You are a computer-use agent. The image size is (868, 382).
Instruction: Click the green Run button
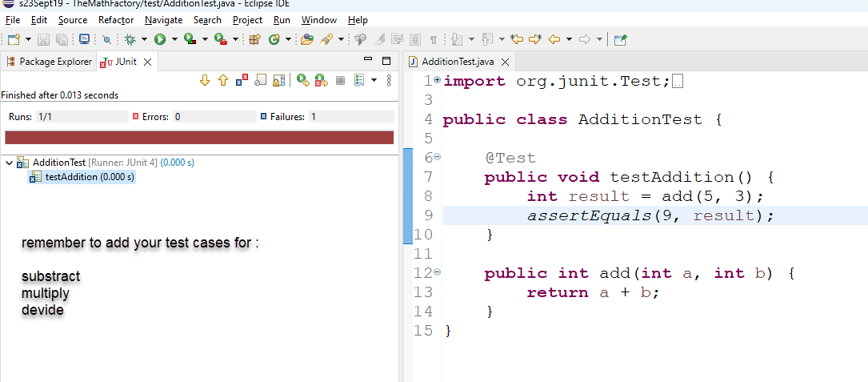click(x=160, y=39)
